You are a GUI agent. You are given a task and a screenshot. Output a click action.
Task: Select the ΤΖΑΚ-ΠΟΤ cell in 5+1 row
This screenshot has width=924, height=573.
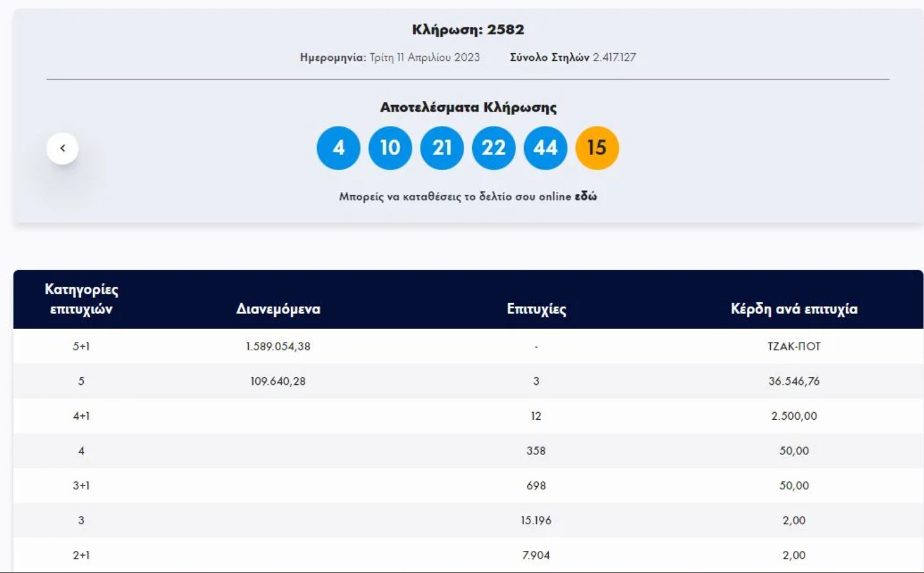coord(793,347)
